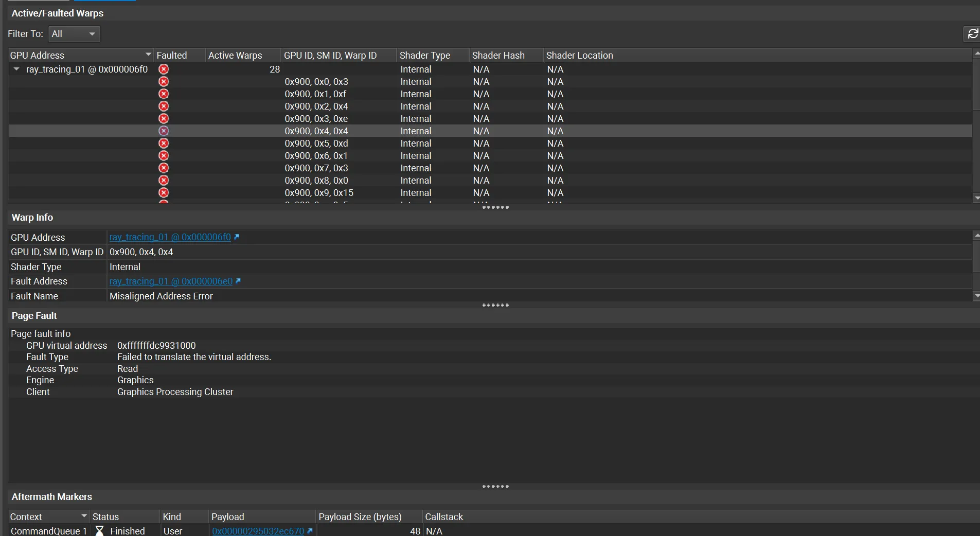
Task: Click faulted icon for warp 0x900, 0x7, 0x3
Action: tap(164, 168)
